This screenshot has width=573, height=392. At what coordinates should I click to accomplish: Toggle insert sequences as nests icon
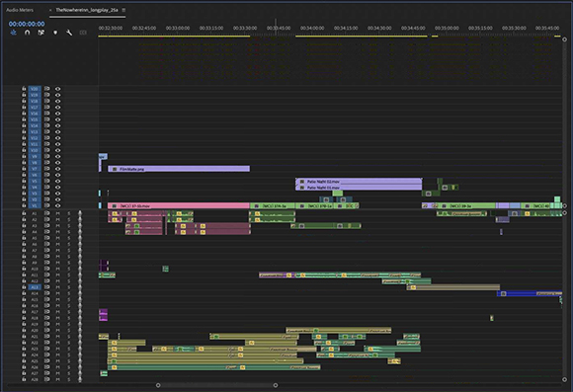click(14, 33)
